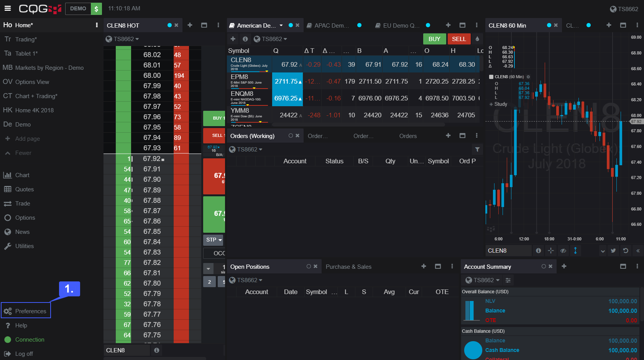Toggle the link circle on Orders (Working) tab
The image size is (644, 360).
coord(291,136)
